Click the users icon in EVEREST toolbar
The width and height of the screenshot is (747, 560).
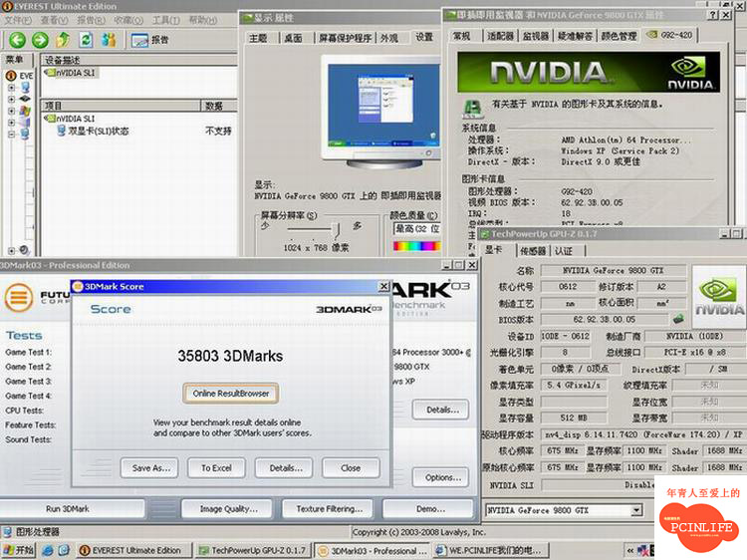(109, 40)
